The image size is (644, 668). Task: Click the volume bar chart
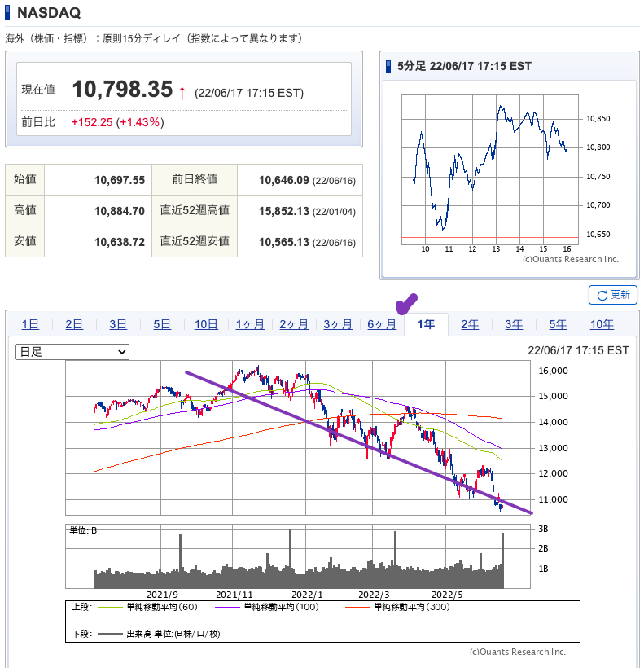point(298,556)
